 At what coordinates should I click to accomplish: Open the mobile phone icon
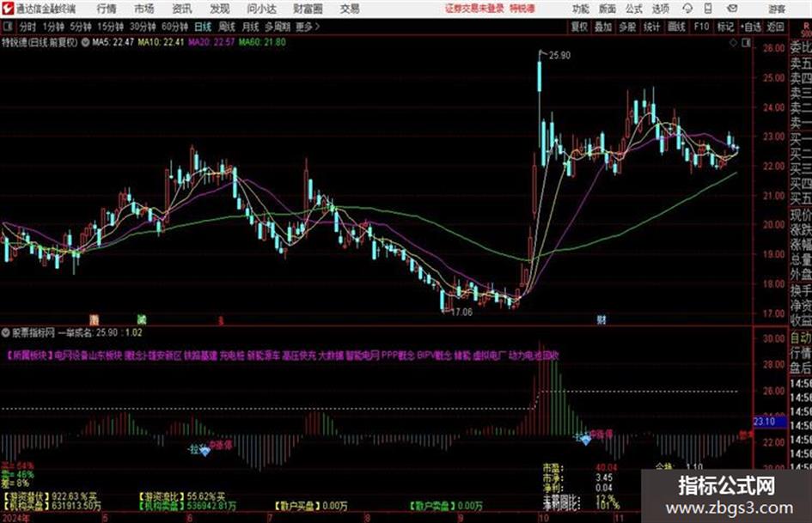point(708,9)
